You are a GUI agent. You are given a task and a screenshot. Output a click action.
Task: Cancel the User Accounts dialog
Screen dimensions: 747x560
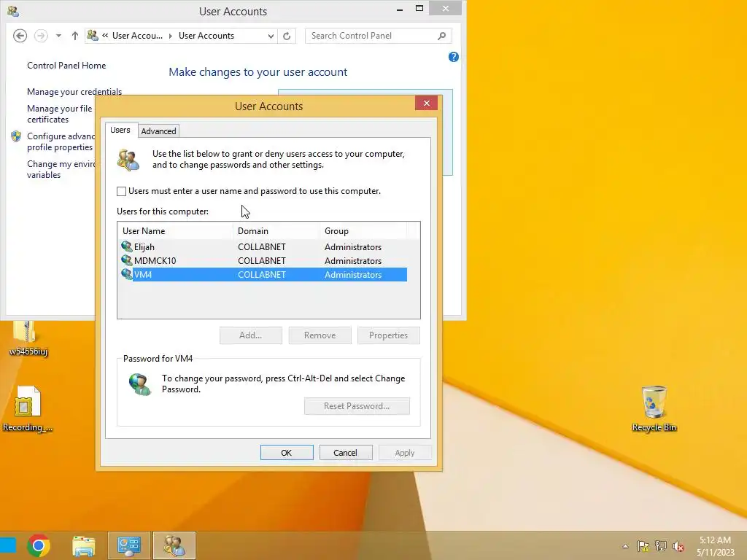(345, 453)
